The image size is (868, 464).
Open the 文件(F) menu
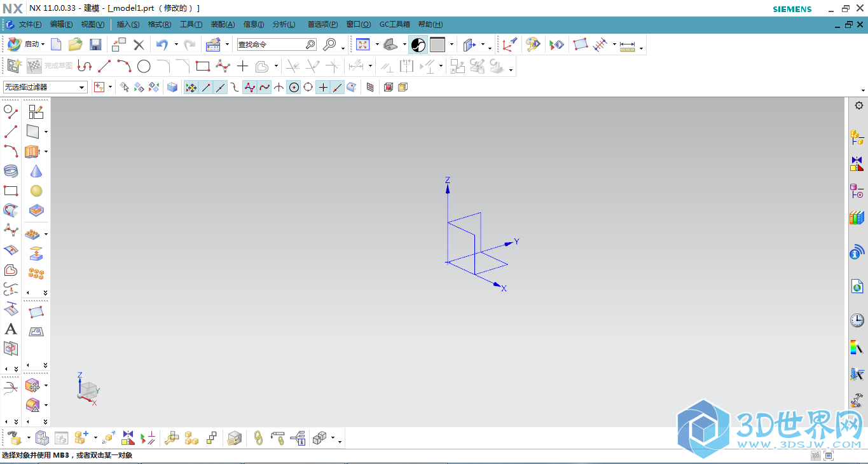30,24
